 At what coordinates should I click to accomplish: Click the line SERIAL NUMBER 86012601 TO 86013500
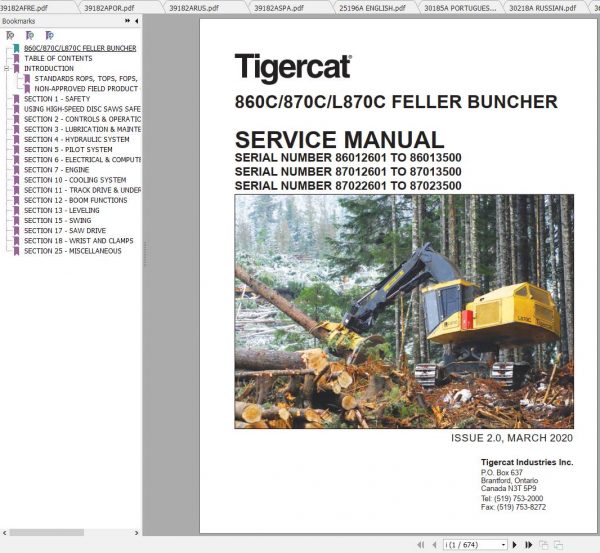click(348, 158)
